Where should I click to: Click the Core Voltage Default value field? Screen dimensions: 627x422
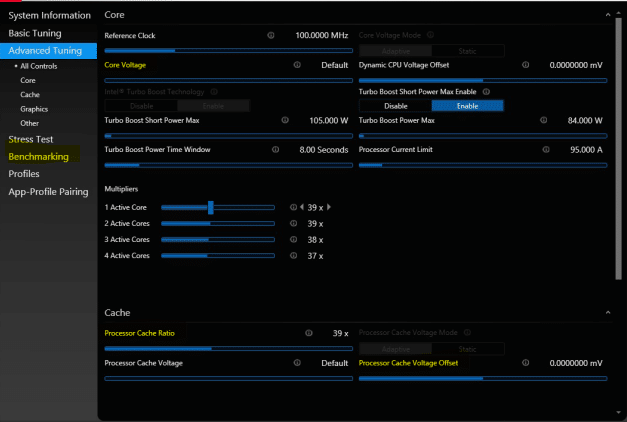(334, 64)
